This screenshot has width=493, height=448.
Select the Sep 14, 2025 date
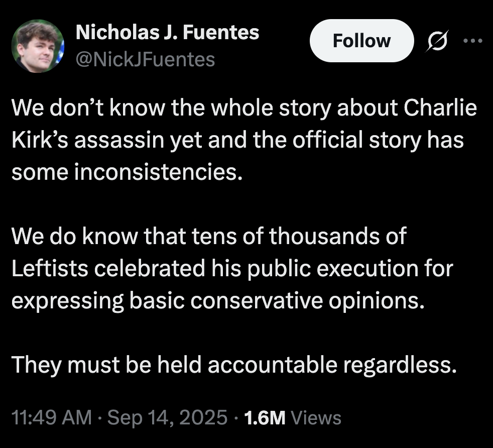[168, 417]
